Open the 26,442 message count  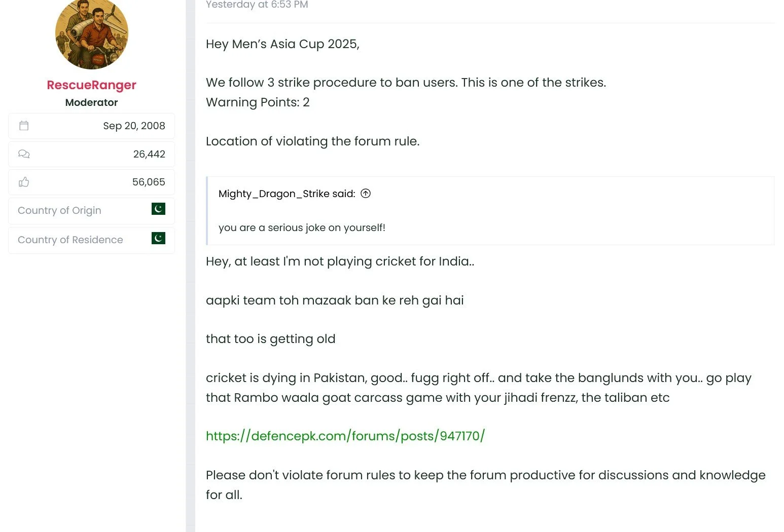pos(149,154)
